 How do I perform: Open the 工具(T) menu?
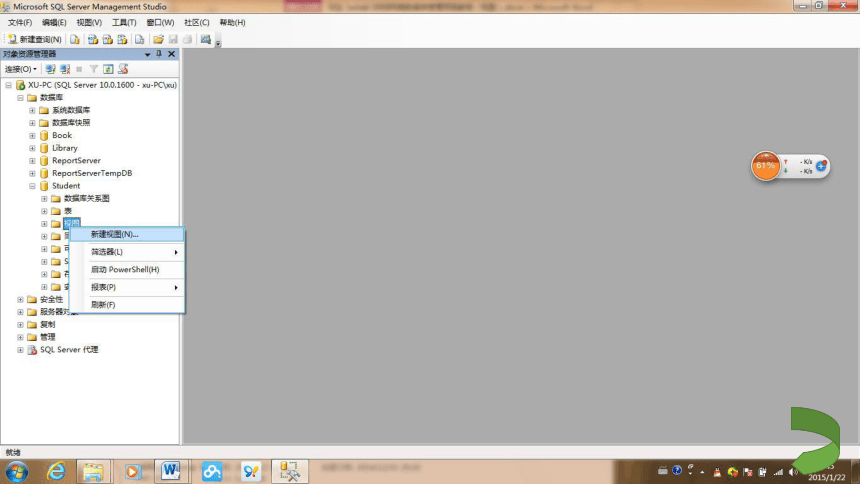tap(124, 22)
